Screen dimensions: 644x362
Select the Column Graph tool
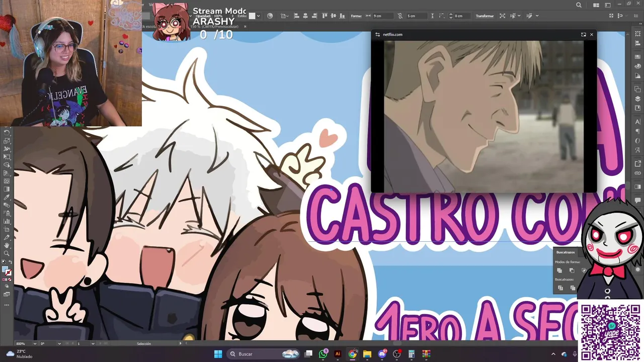7,221
